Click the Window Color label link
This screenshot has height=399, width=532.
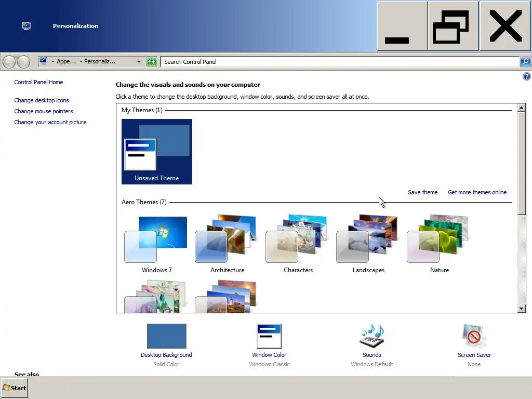269,355
